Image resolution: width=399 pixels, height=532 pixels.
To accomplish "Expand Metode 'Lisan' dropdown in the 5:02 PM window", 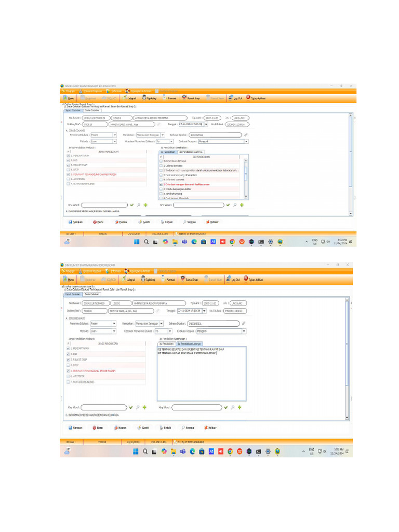I will (x=115, y=141).
